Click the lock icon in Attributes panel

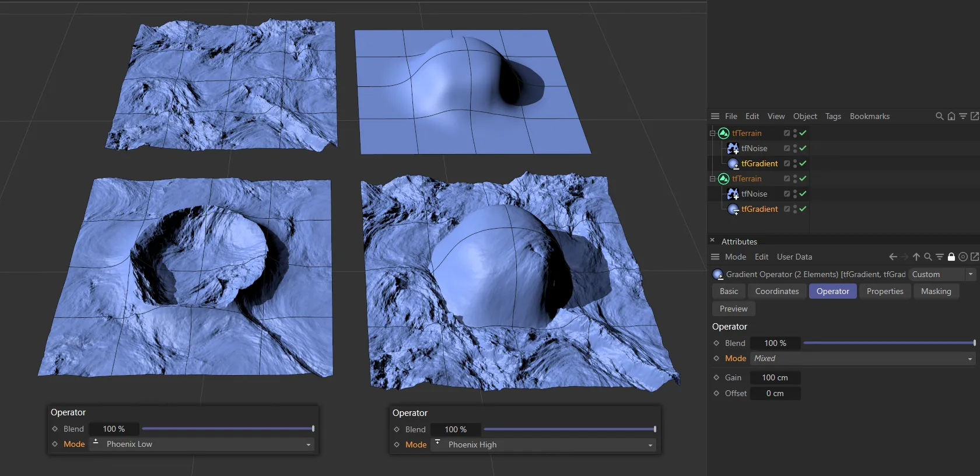point(951,257)
